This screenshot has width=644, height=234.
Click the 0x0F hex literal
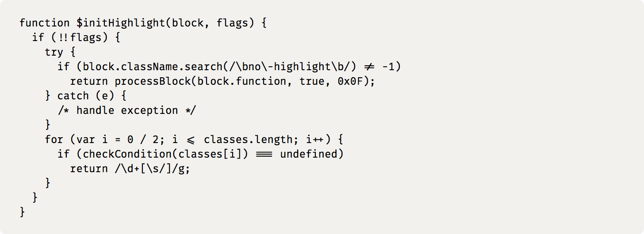pos(350,81)
